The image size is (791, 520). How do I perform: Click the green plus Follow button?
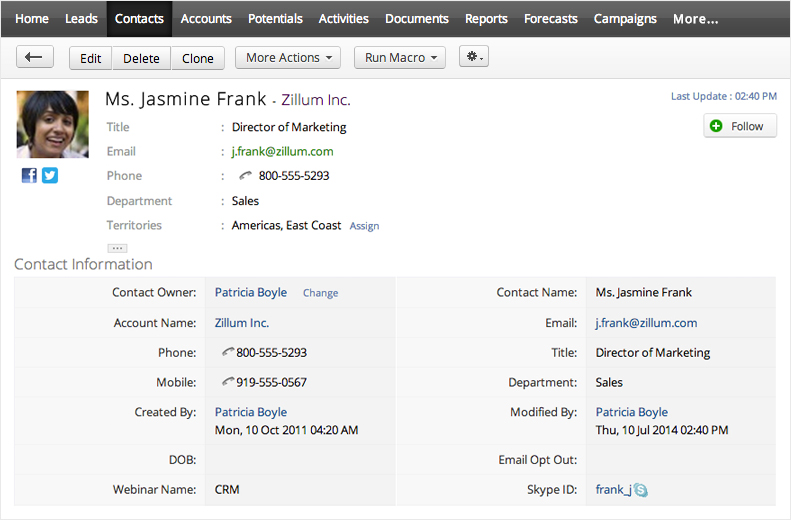click(739, 126)
